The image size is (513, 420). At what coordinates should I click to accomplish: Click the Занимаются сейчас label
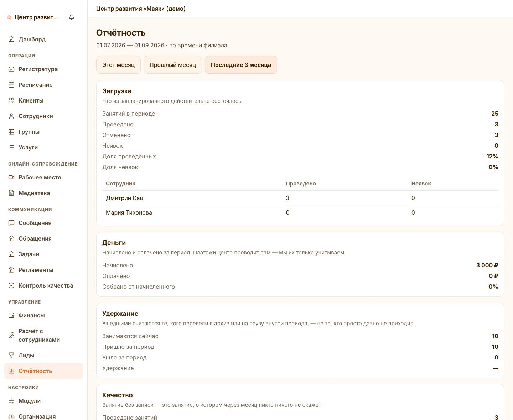pos(130,336)
